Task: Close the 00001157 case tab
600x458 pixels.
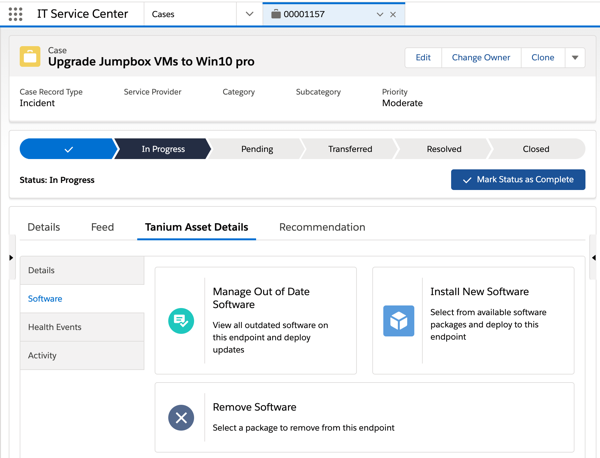Action: (393, 14)
